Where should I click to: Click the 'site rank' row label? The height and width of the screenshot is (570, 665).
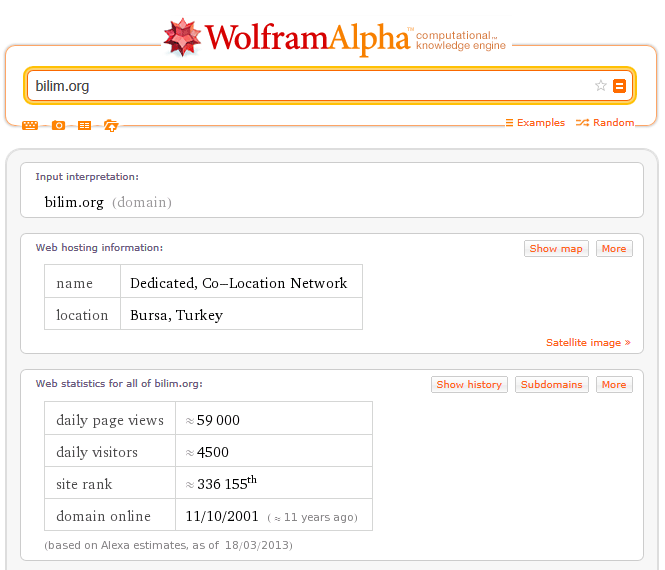[84, 484]
